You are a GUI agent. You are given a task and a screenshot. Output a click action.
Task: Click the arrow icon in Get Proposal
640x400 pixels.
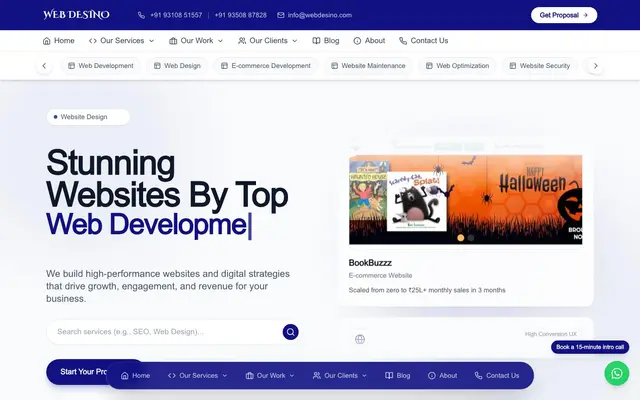pos(585,15)
